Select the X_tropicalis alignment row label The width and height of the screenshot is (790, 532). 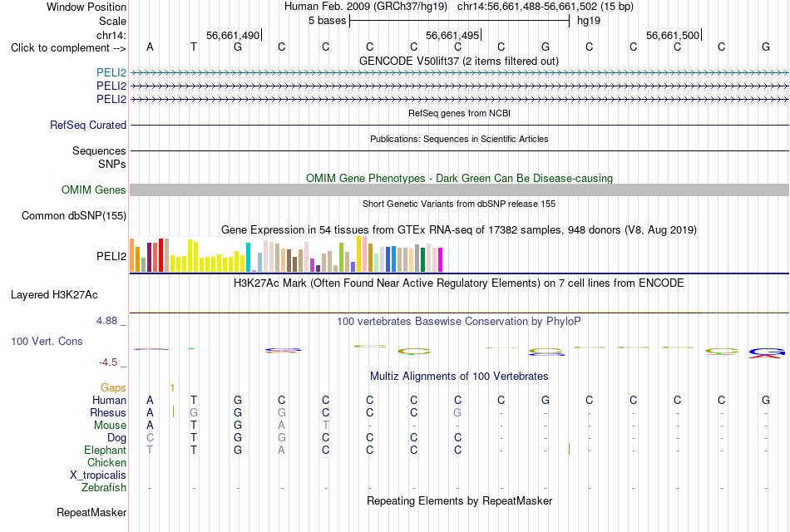click(98, 475)
